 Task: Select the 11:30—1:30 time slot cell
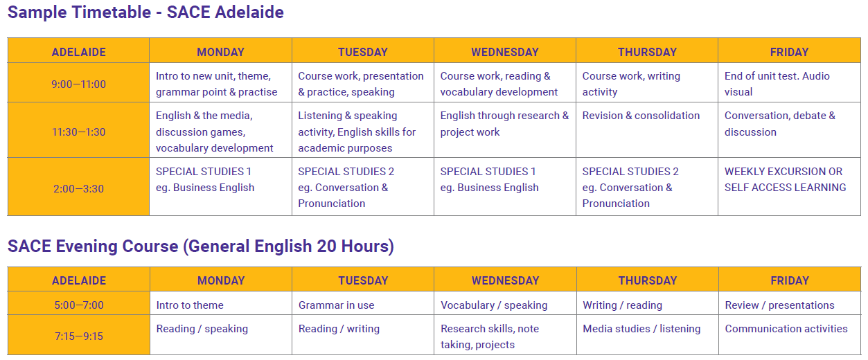(x=78, y=132)
